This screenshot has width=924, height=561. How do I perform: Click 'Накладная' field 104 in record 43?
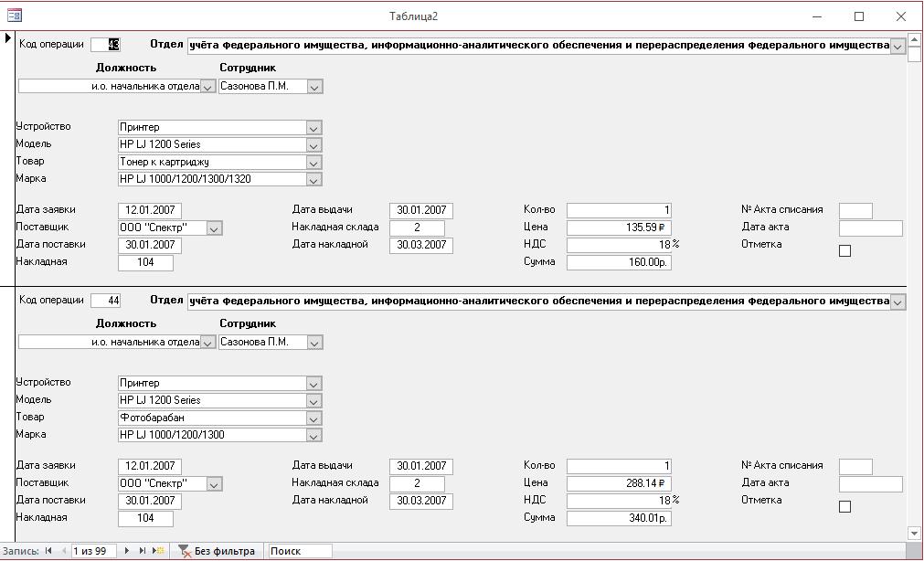click(145, 262)
